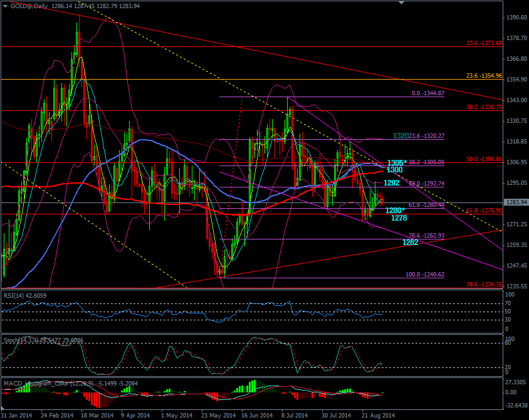Click the 1306.95 price scale value
529x420 pixels.
coord(516,162)
